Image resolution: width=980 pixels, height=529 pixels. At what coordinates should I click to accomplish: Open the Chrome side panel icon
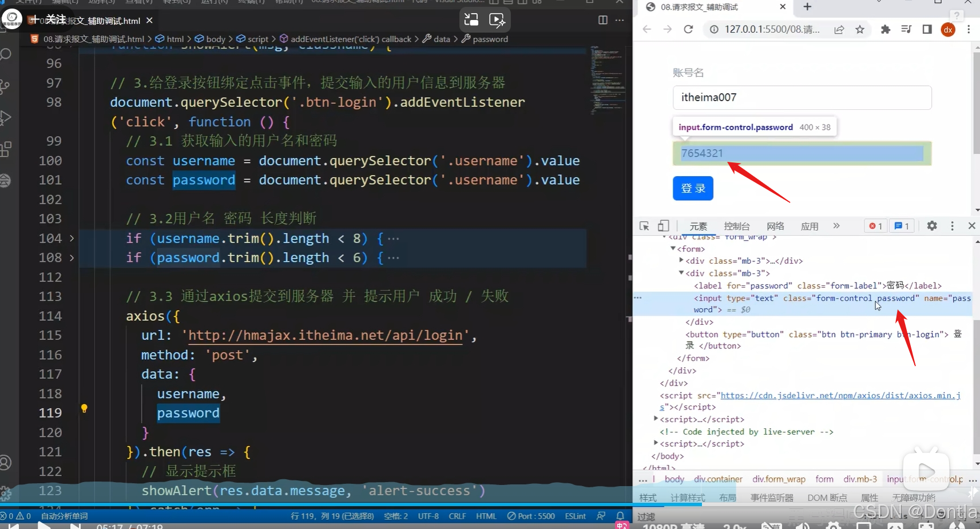tap(927, 29)
